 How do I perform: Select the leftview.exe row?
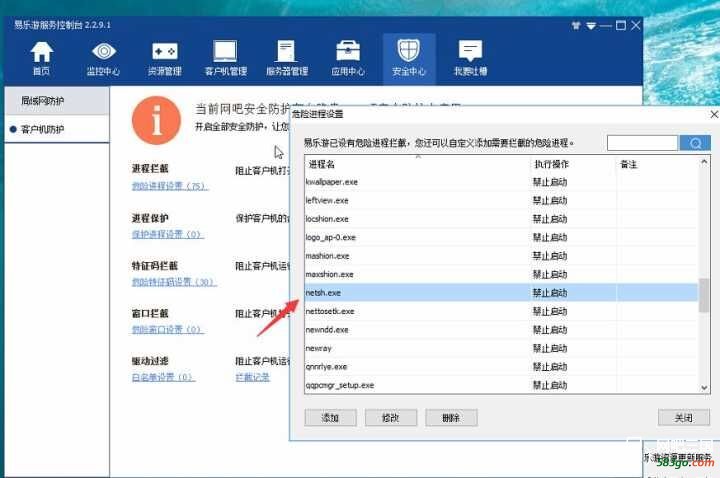point(501,201)
